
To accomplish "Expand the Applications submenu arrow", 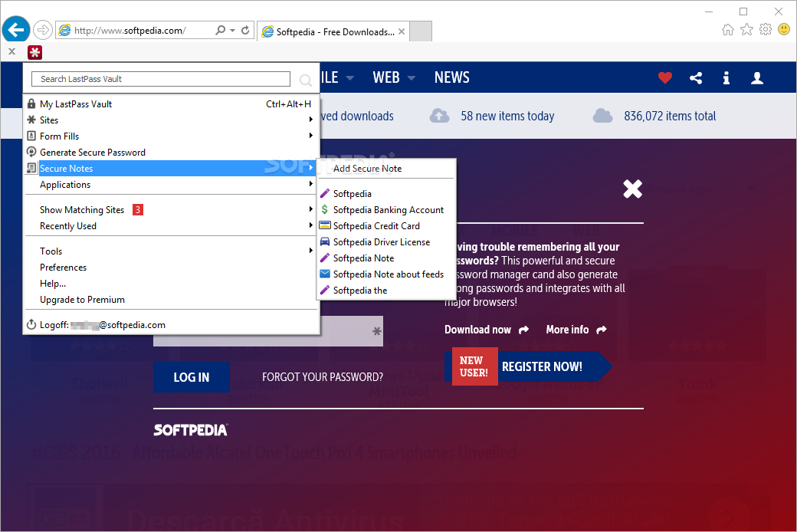I will pyautogui.click(x=310, y=184).
